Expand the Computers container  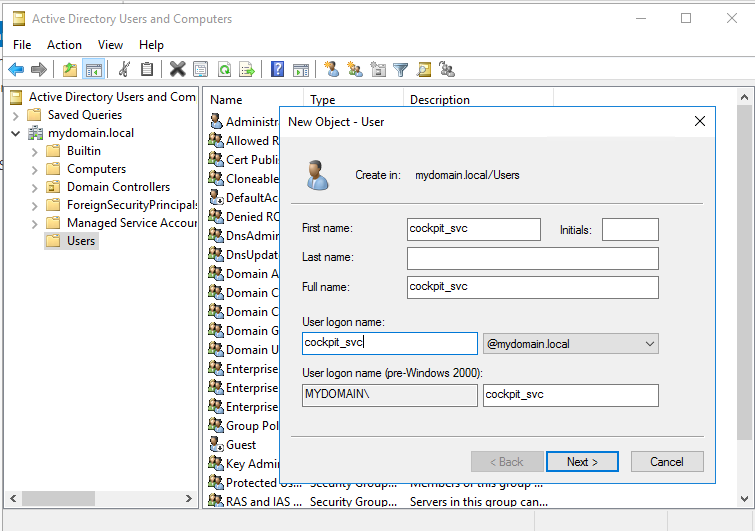click(34, 169)
